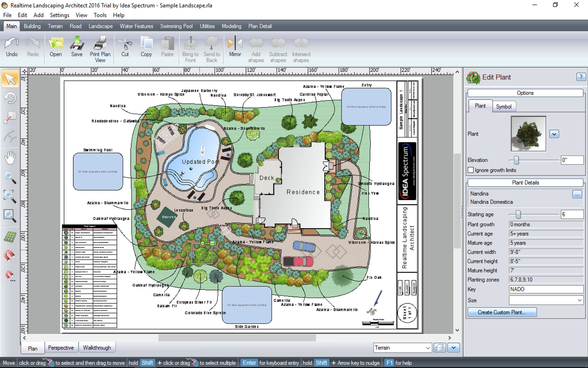588x368 pixels.
Task: Expand the plant picture dropdown arrow
Action: (x=554, y=134)
